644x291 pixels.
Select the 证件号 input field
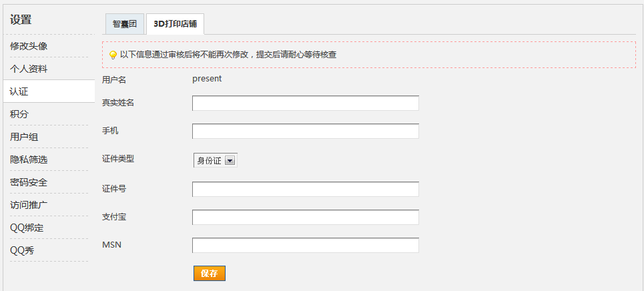tap(306, 189)
